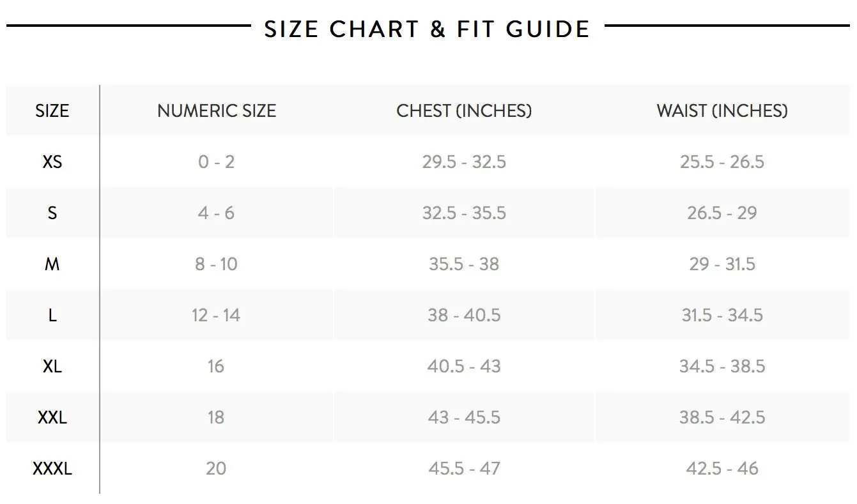Screen dimensions: 857x504
Task: Click waist value 26.5 - 29
Action: [x=722, y=213]
